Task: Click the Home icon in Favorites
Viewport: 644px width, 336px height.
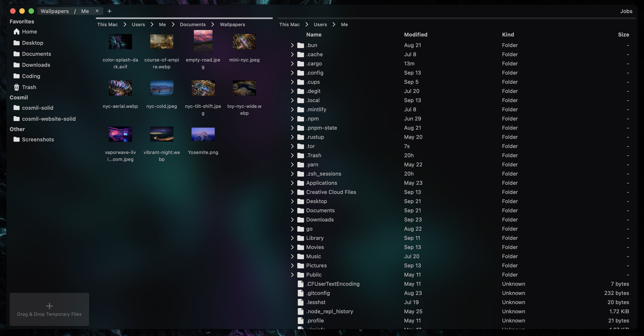Action: 17,32
